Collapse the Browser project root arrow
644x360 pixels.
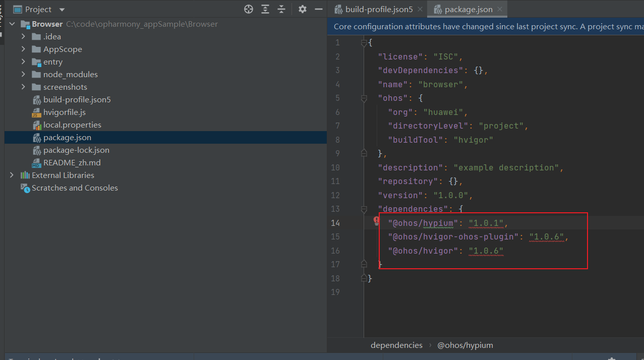[x=12, y=24]
